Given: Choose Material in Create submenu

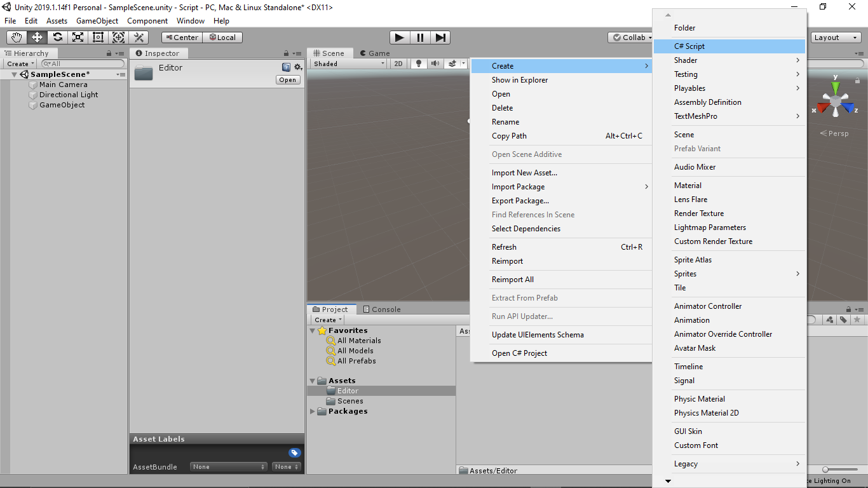Looking at the screenshot, I should [729, 186].
